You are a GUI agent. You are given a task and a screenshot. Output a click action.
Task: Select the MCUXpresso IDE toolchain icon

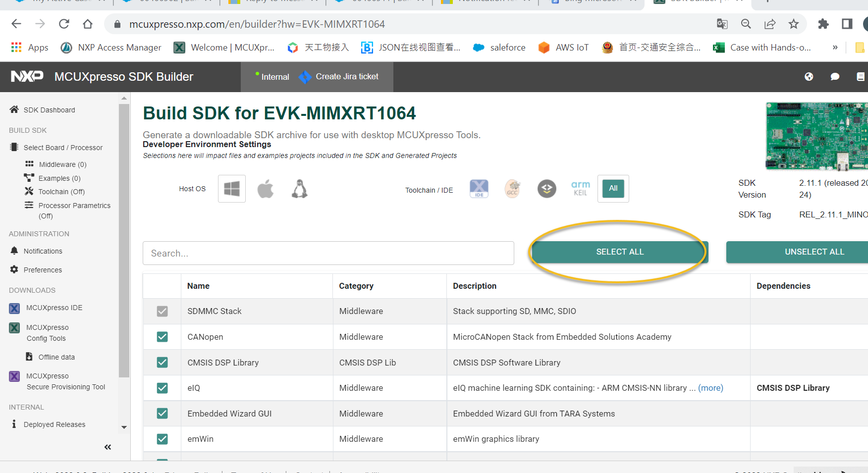click(x=479, y=189)
